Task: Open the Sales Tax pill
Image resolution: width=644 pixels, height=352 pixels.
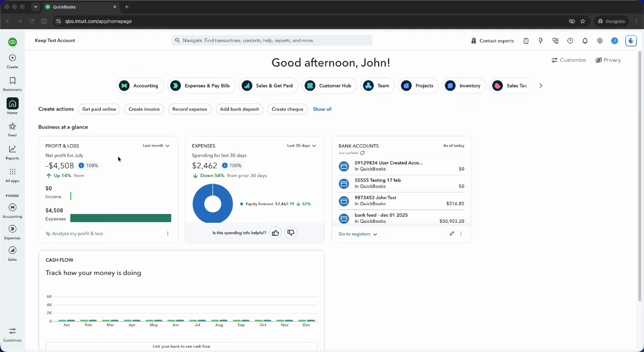Action: [510, 86]
